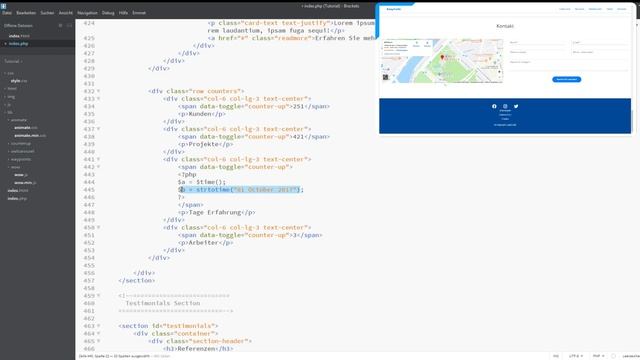The height and width of the screenshot is (360, 640).
Task: Expand the counterup folder
Action: tap(21, 144)
